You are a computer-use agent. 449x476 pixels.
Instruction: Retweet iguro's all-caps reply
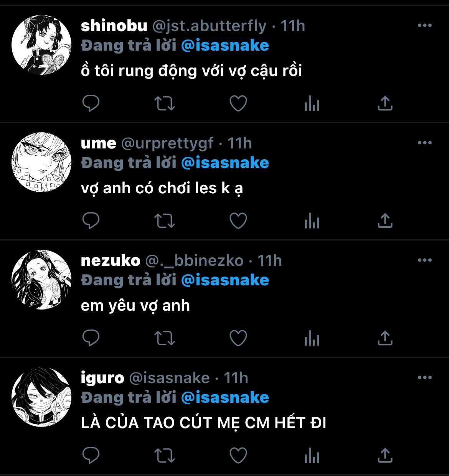point(164,456)
